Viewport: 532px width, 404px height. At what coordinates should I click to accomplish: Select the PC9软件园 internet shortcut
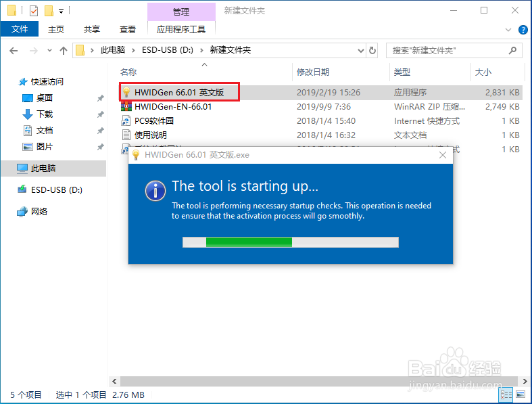pos(154,121)
